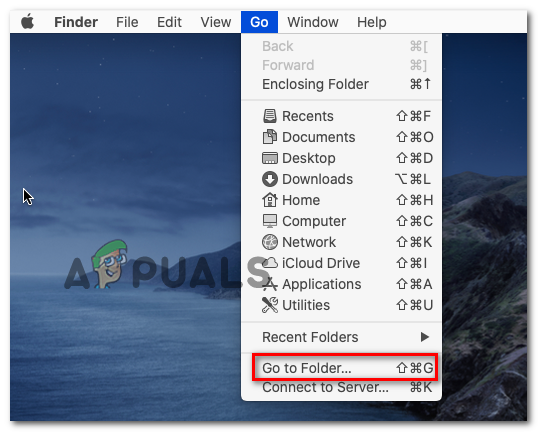Click the iCloud Drive cloud icon
Image resolution: width=538 pixels, height=432 pixels.
(x=270, y=263)
